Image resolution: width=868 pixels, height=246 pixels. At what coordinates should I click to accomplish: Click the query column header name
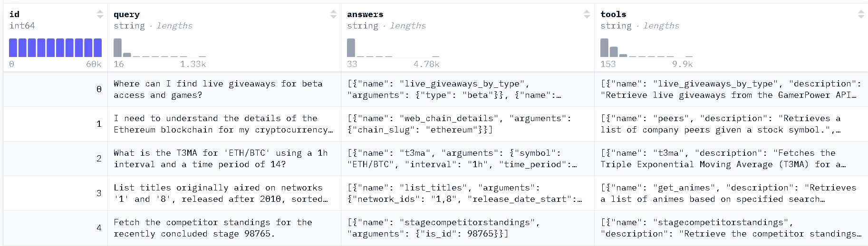click(x=126, y=14)
